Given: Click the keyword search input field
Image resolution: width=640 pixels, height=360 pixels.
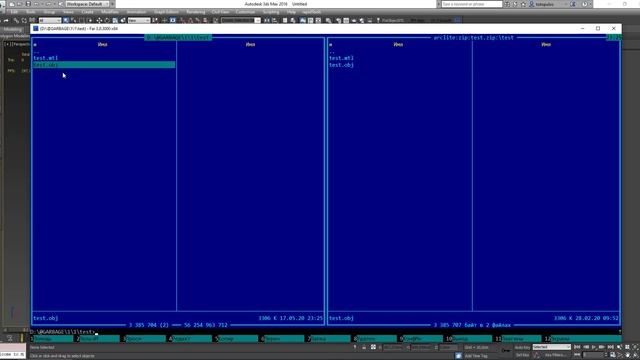Looking at the screenshot, I should pos(472,4).
